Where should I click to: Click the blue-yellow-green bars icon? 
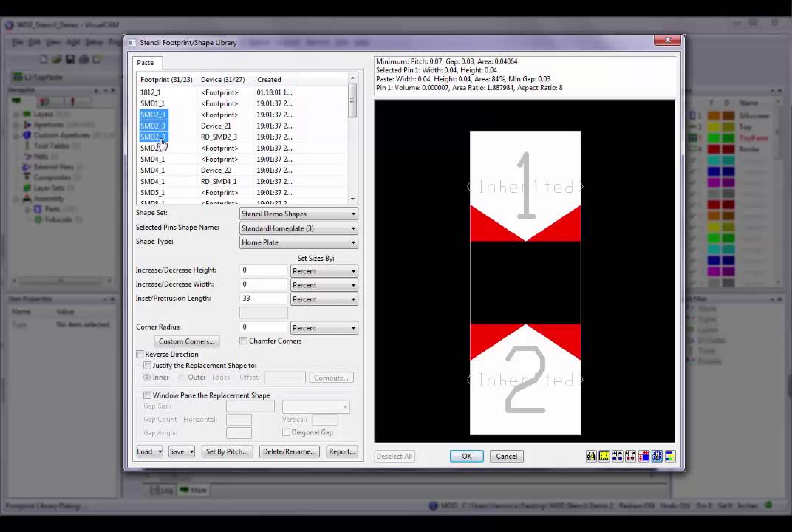coord(670,456)
